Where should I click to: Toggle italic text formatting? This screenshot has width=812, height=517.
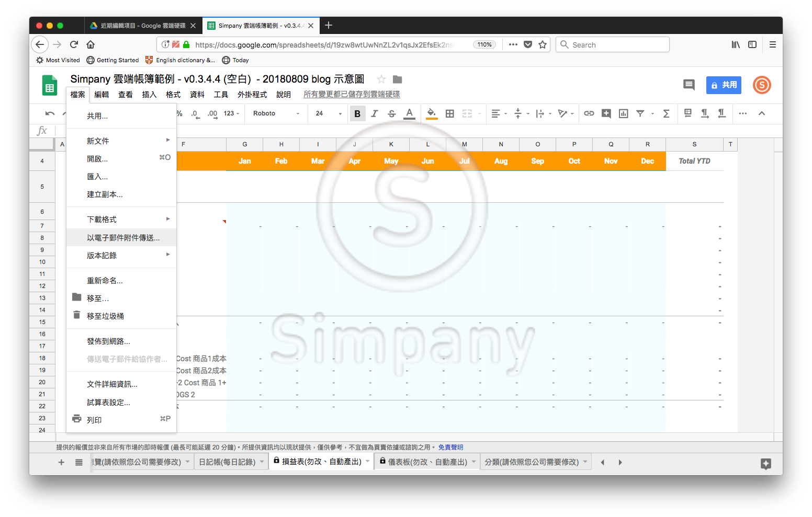(375, 114)
